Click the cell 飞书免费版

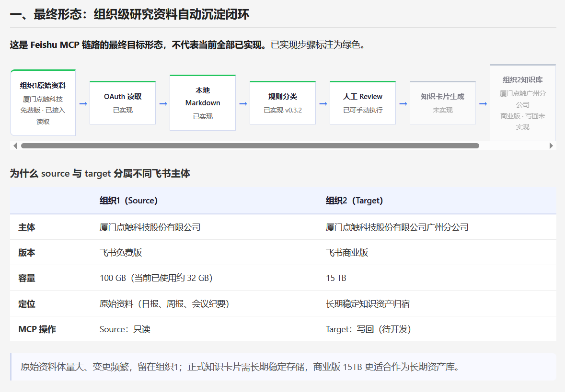click(x=121, y=253)
